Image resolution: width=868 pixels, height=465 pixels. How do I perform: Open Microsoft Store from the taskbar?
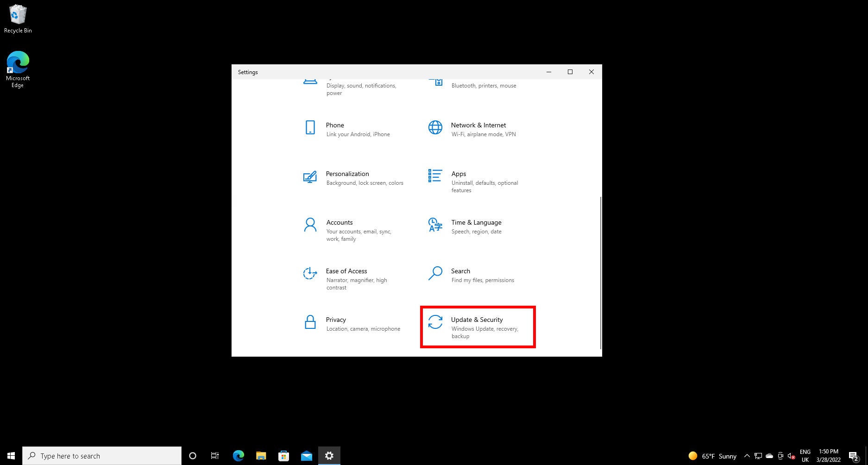(x=283, y=456)
